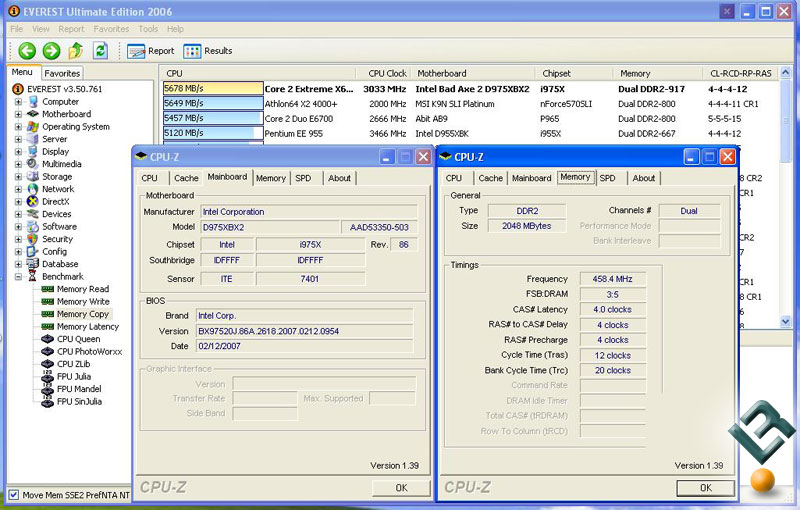Click the up-level arrow toolbar icon

pos(76,50)
